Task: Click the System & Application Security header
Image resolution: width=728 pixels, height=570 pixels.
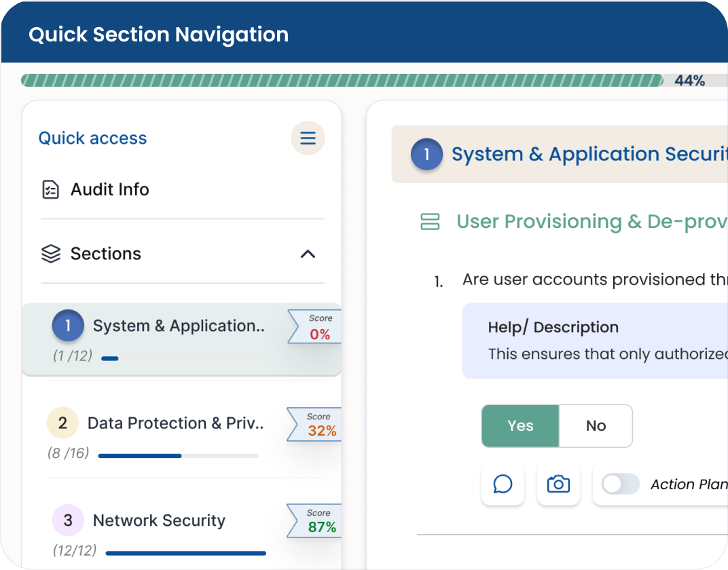Action: click(x=560, y=154)
